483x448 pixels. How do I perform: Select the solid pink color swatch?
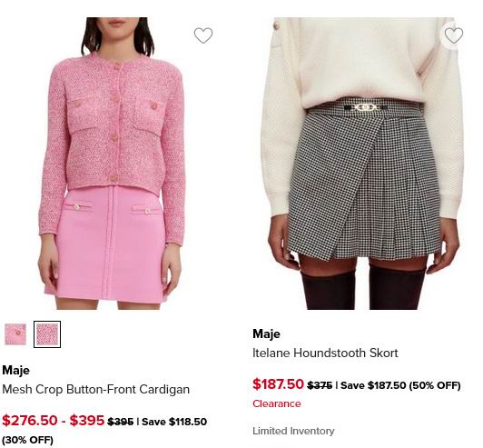pos(15,334)
